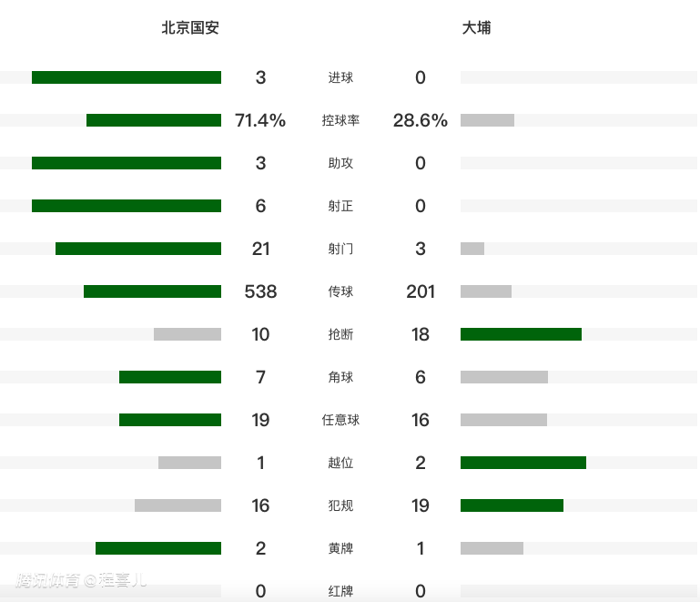The image size is (700, 602).
Task: Click the 大埔 team name
Action: click(476, 28)
